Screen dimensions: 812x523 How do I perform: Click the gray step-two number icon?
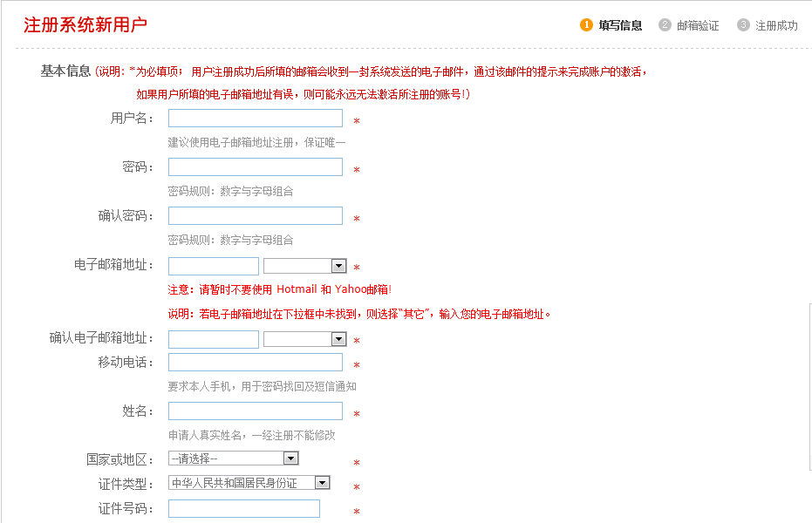point(663,25)
